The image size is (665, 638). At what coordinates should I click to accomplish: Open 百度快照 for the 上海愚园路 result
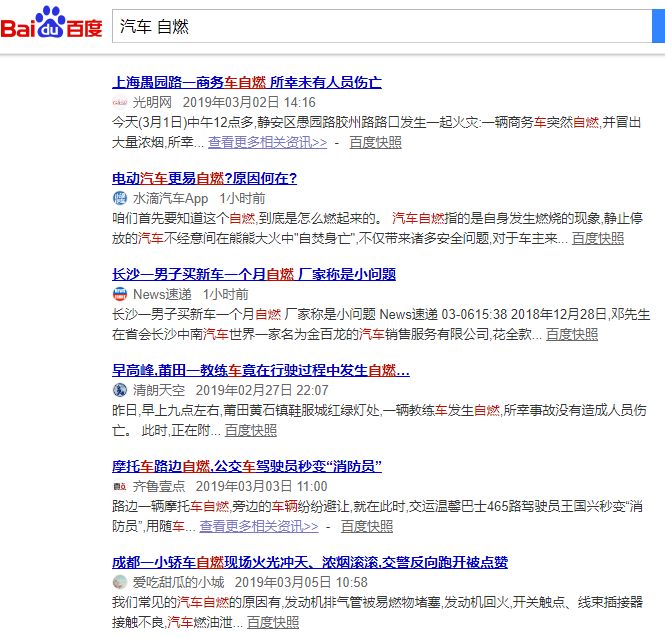tap(375, 142)
